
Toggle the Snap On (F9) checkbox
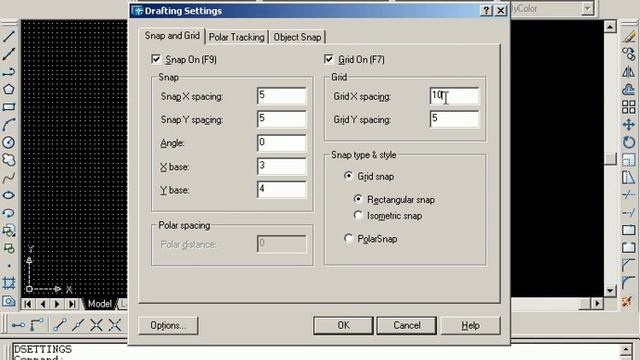point(156,59)
